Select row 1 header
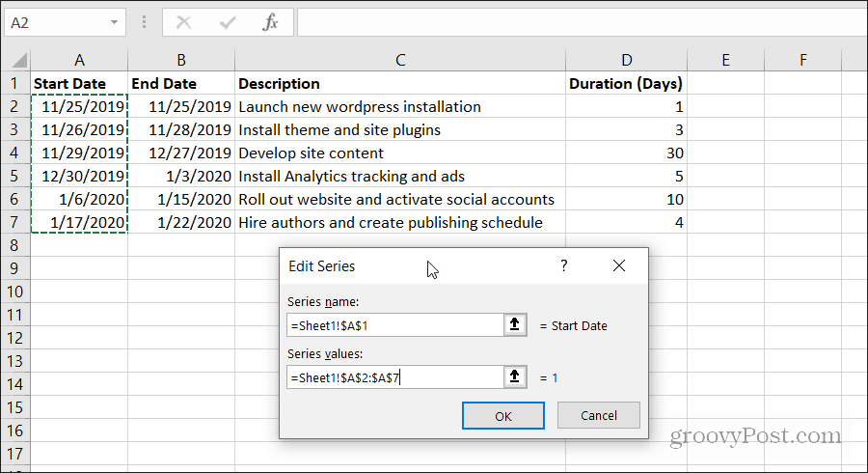 [x=14, y=83]
